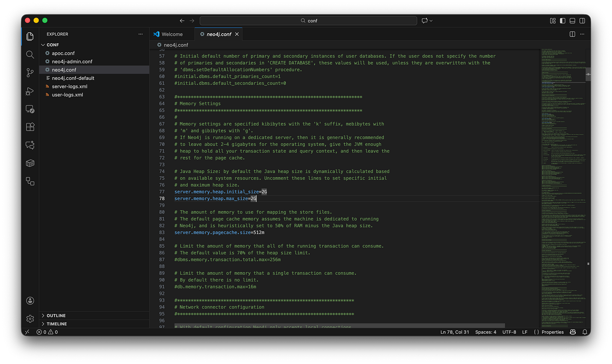The height and width of the screenshot is (364, 612).
Task: Split the editor using the split icon
Action: click(572, 34)
